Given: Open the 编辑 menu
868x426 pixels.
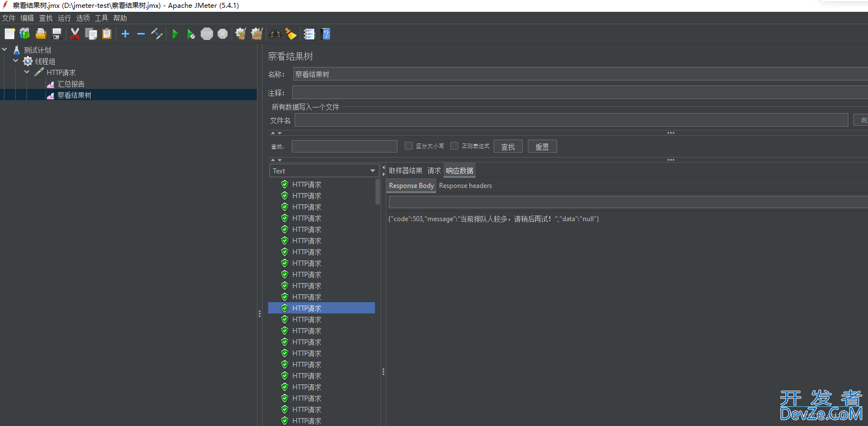Looking at the screenshot, I should pos(27,18).
